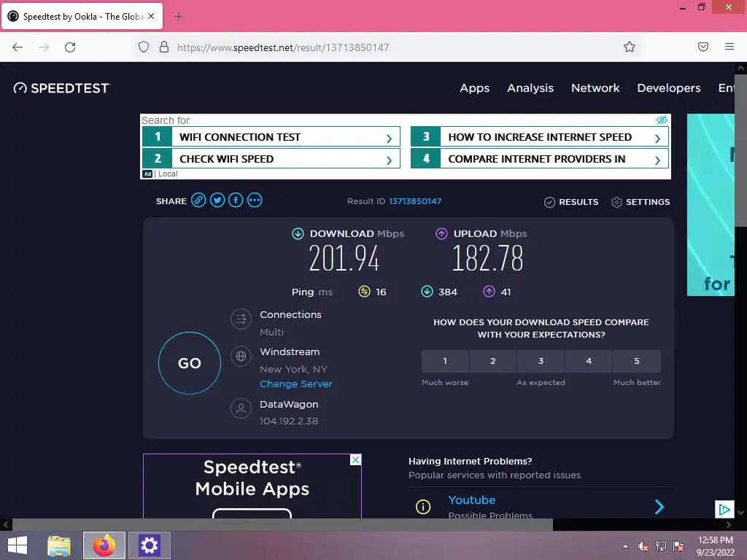Share result on Facebook
The image size is (747, 560).
click(x=236, y=201)
